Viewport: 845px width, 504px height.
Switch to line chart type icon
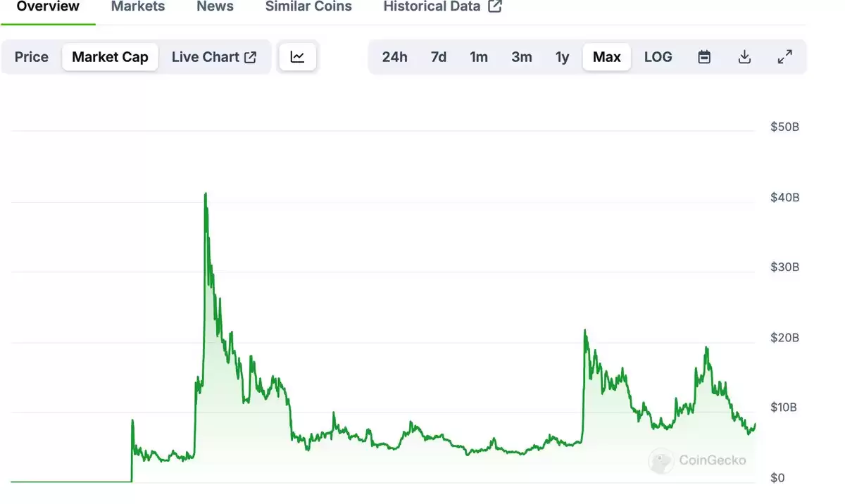[x=298, y=57]
